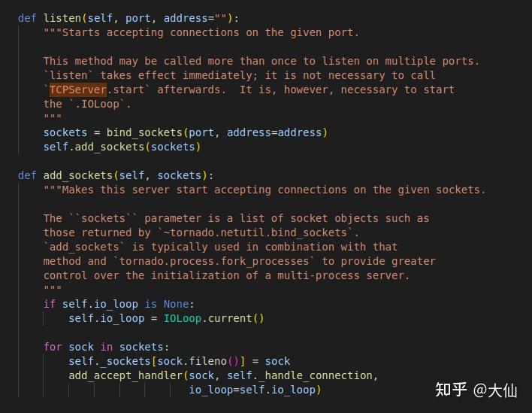
Task: Click the 'if self.io_loop is None' line
Action: (119, 304)
